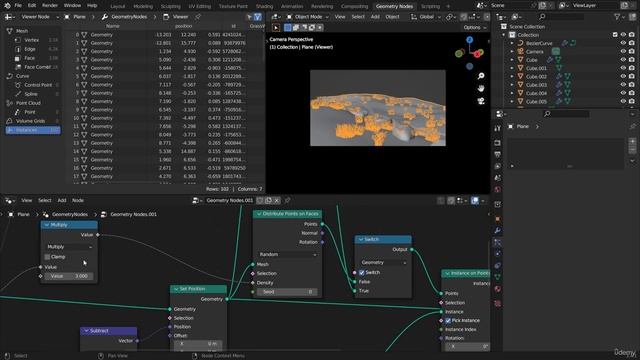
Task: Unlink the Geometry Nodes.001 tree with X
Action: pos(277,200)
